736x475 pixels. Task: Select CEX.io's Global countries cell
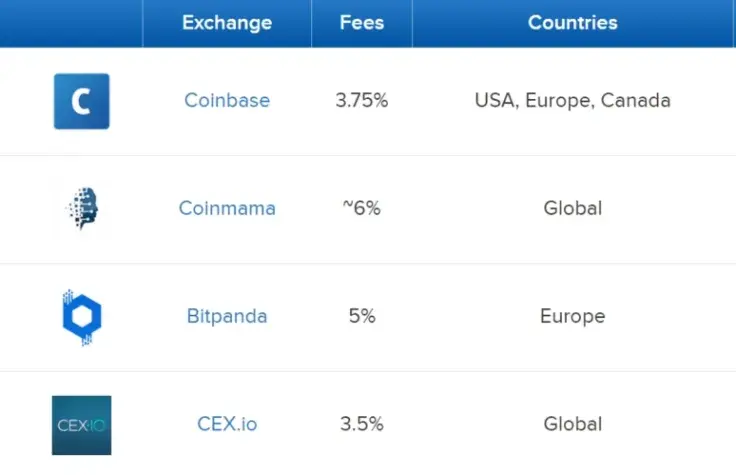tap(573, 424)
